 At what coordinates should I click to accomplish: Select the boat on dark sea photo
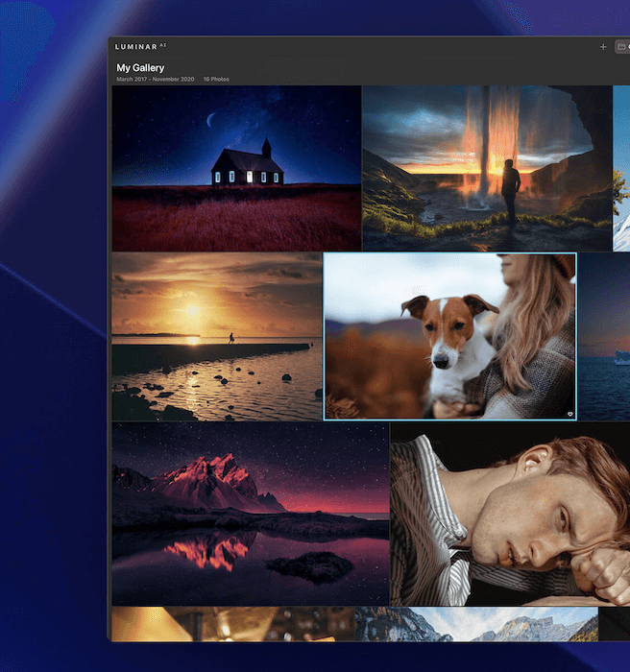click(604, 336)
